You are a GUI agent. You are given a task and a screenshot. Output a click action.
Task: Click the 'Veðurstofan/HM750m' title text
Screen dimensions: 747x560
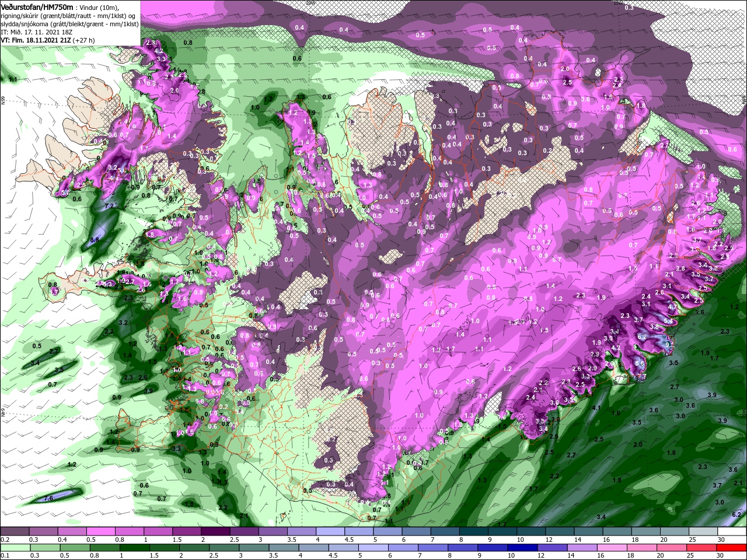[37, 6]
